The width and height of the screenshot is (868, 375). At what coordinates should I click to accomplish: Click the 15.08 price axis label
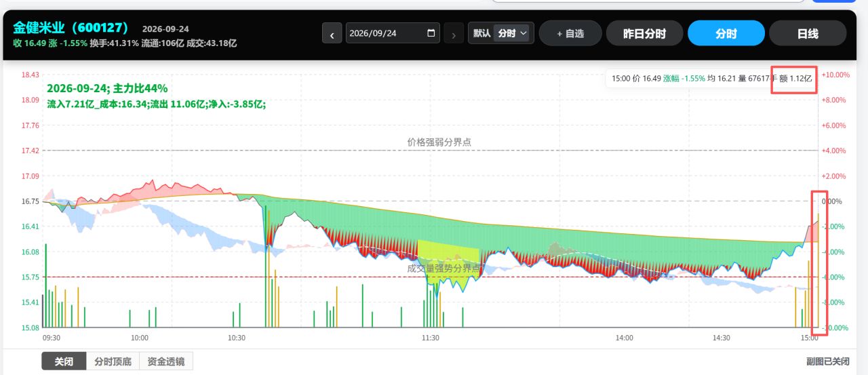click(x=31, y=328)
